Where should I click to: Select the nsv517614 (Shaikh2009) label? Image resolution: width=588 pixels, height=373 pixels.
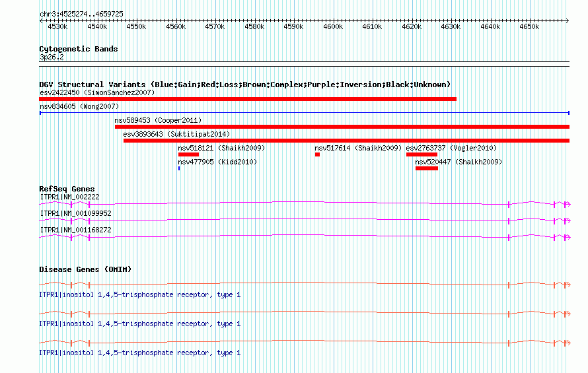coord(358,148)
